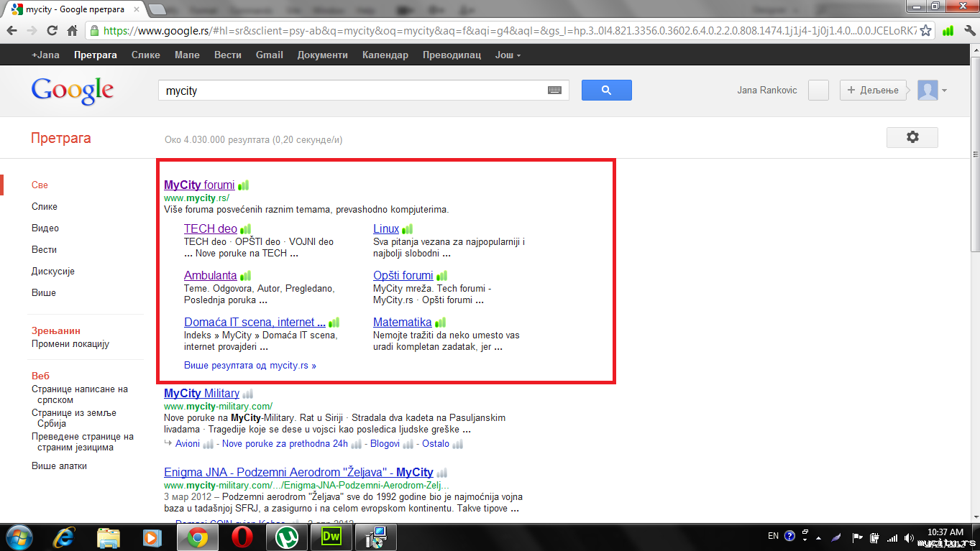Open the Avioni sublink under MyCity Military
Screen dimensions: 980x551
coord(188,444)
